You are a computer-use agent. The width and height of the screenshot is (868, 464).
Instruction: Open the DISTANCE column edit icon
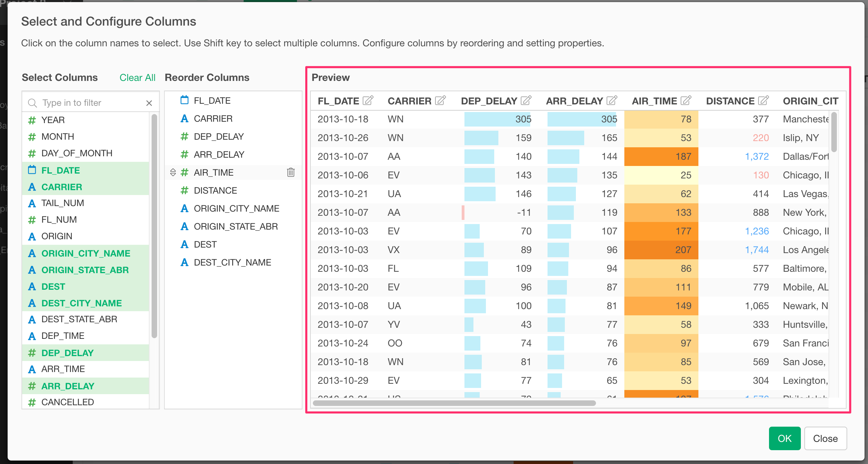click(763, 101)
